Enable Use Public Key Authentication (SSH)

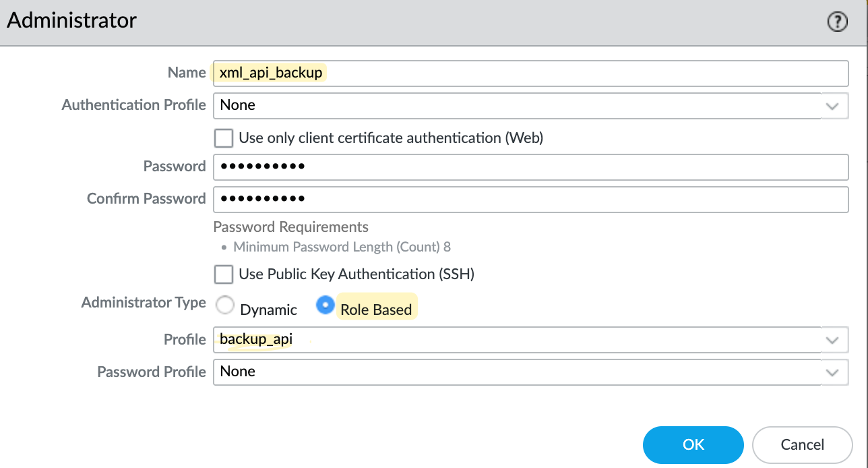pos(223,274)
